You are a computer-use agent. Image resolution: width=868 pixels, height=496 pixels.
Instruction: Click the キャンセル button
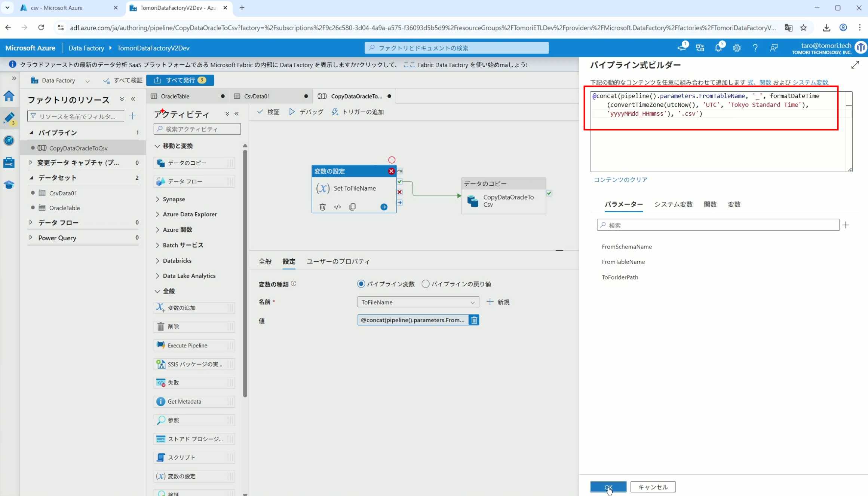653,487
